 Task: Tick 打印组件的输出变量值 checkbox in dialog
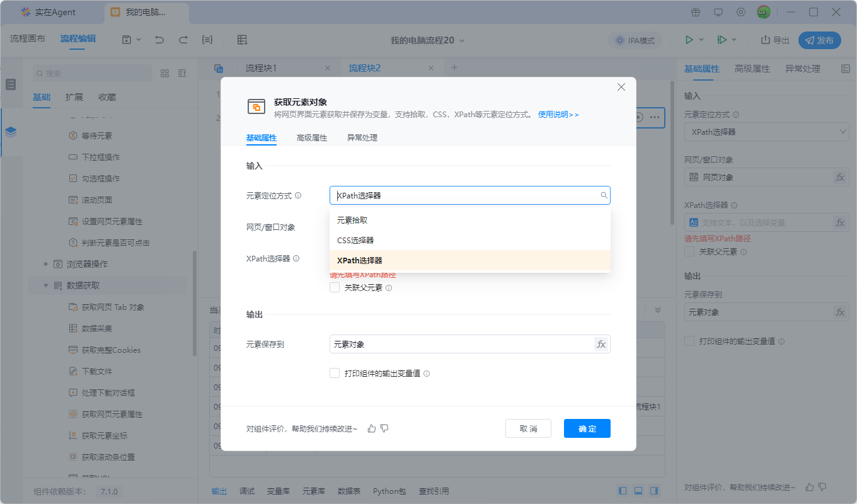(335, 373)
